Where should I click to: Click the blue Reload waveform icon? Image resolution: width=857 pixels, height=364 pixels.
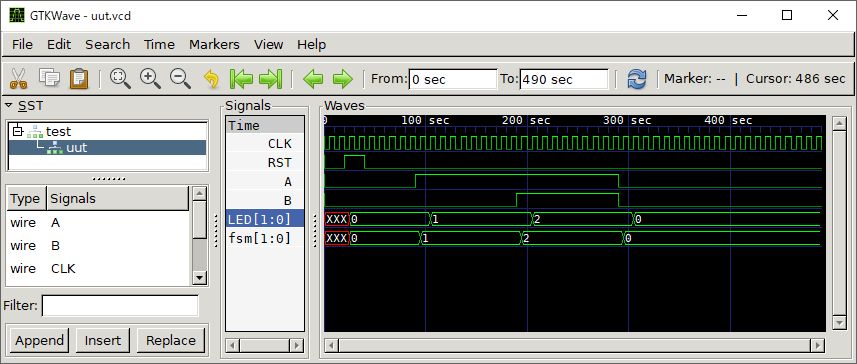(x=637, y=79)
